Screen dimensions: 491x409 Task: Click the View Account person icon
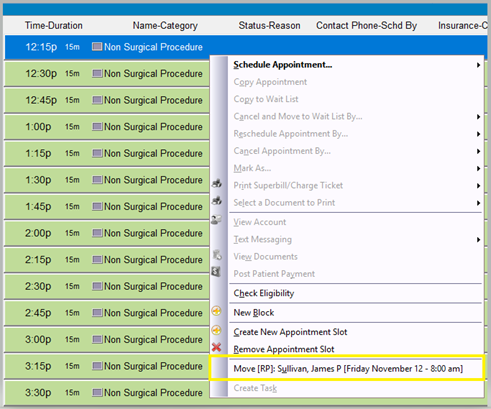[x=217, y=220]
